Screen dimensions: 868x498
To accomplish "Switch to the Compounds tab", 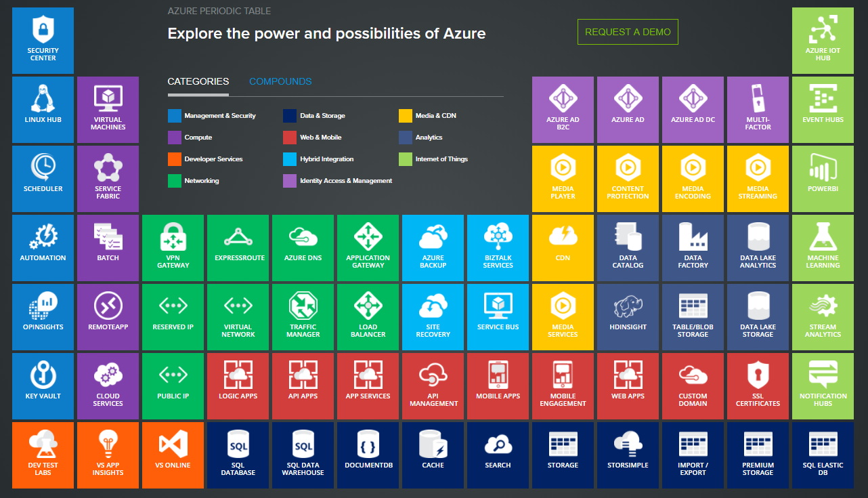I will 280,81.
